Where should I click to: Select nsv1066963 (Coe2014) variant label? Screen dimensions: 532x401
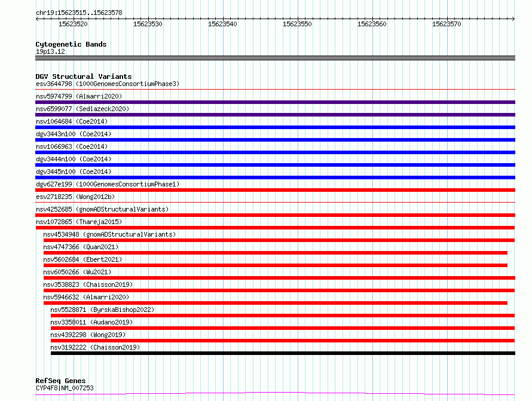coord(72,146)
